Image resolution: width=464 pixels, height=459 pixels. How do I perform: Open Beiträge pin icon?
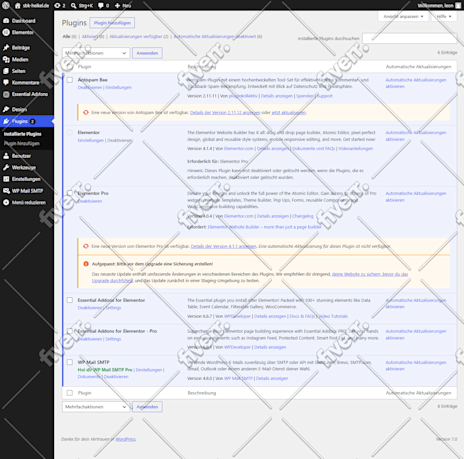click(6, 48)
